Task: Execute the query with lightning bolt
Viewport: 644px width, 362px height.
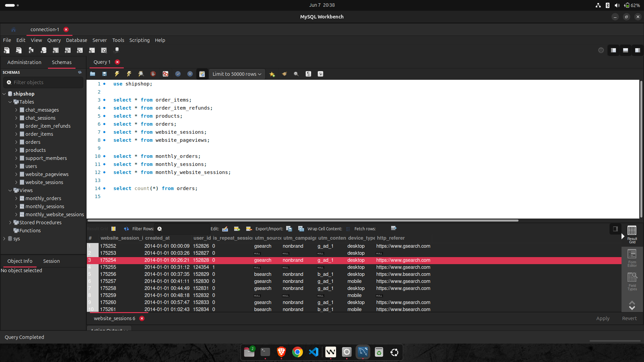Action: tap(117, 74)
